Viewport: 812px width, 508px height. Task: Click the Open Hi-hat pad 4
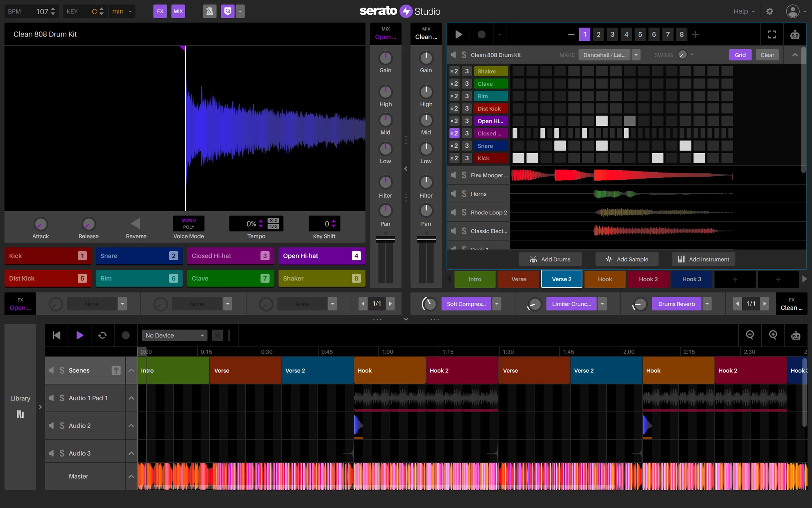coord(322,256)
